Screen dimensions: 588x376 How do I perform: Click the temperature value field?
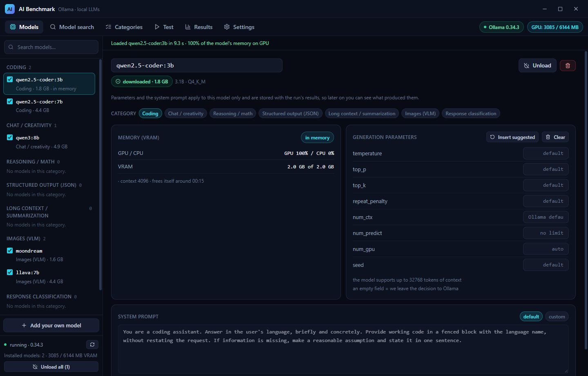point(546,153)
